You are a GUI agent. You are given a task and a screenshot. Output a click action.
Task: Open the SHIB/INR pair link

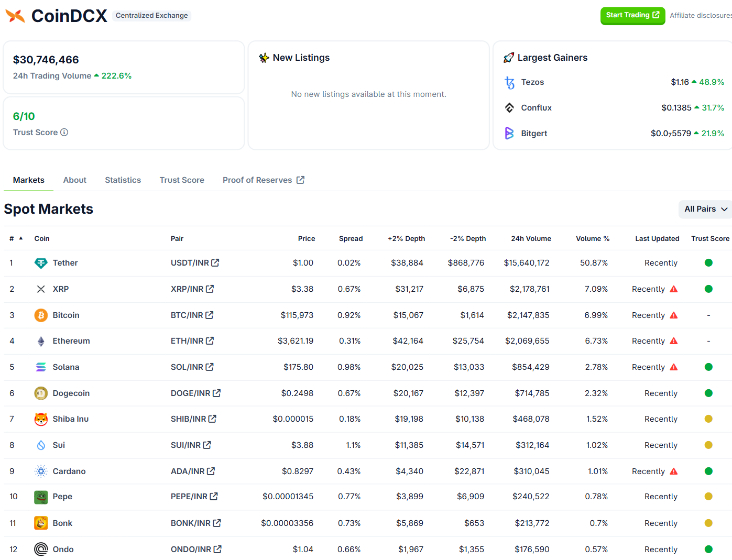point(193,419)
